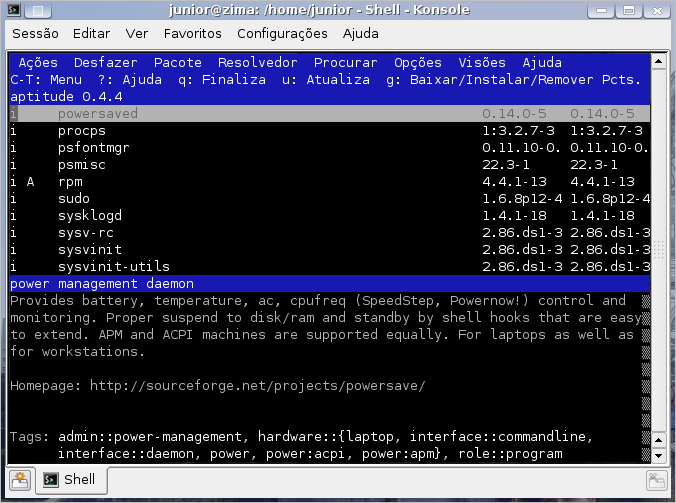The height and width of the screenshot is (503, 676).
Task: Select the psmisc package row
Action: pos(330,165)
